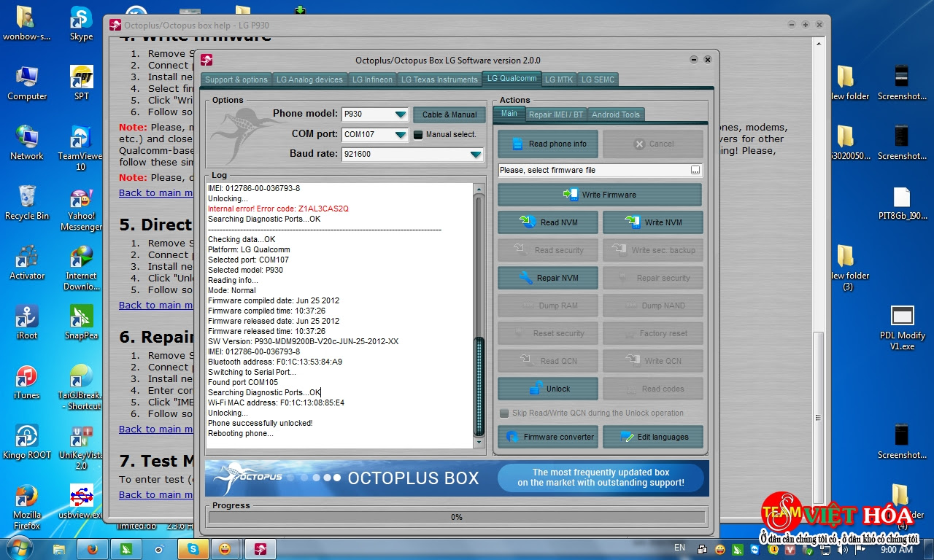934x560 pixels.
Task: Toggle Skip Read/Write QCN during Unlock checkbox
Action: click(x=504, y=413)
